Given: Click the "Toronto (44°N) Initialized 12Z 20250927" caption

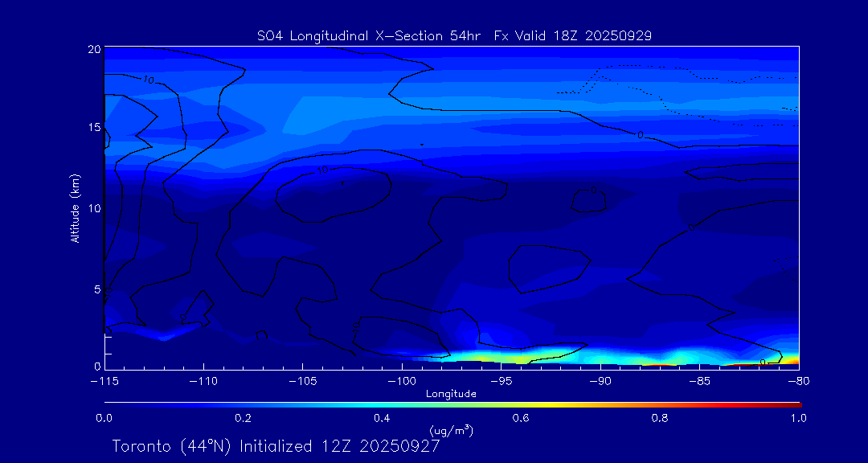Looking at the screenshot, I should 276,446.
